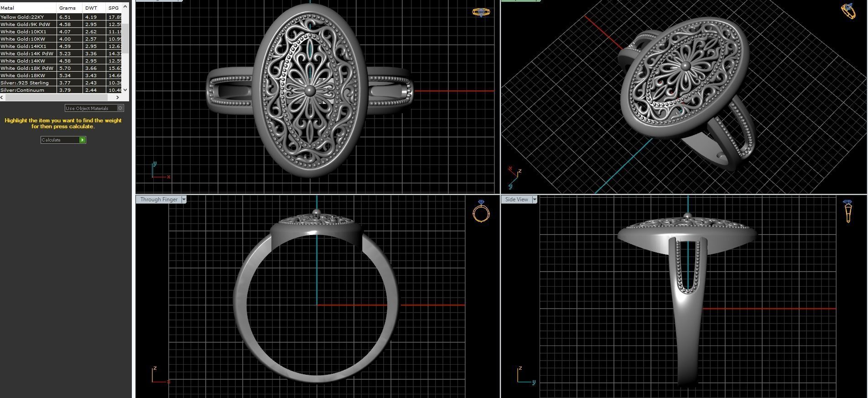This screenshot has height=398, width=868.
Task: Click the side-view ring icon in its viewport
Action: pyautogui.click(x=848, y=211)
